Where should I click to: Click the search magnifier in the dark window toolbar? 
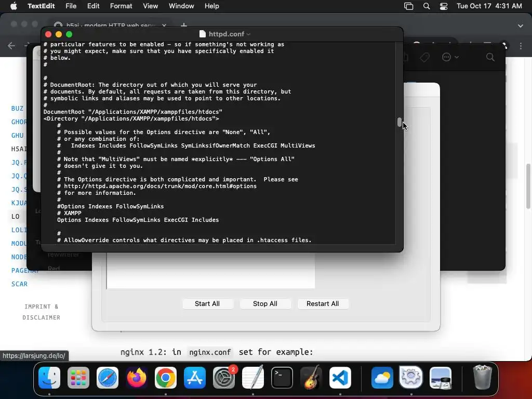490,57
